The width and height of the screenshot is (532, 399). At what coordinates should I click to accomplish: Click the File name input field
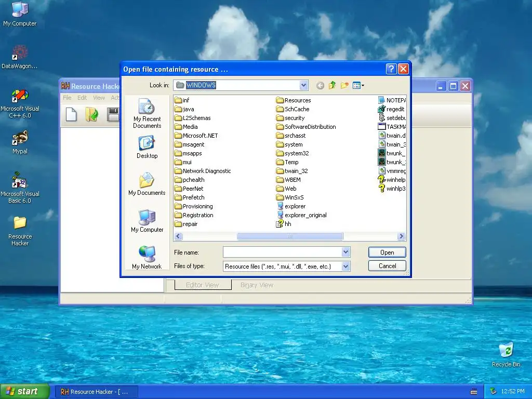pyautogui.click(x=283, y=252)
